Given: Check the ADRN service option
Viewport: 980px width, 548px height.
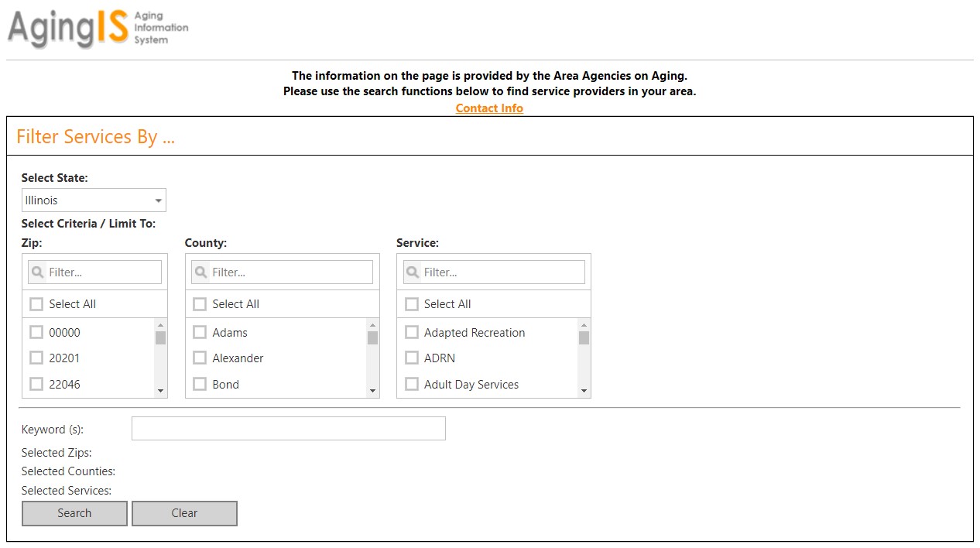Looking at the screenshot, I should [412, 358].
